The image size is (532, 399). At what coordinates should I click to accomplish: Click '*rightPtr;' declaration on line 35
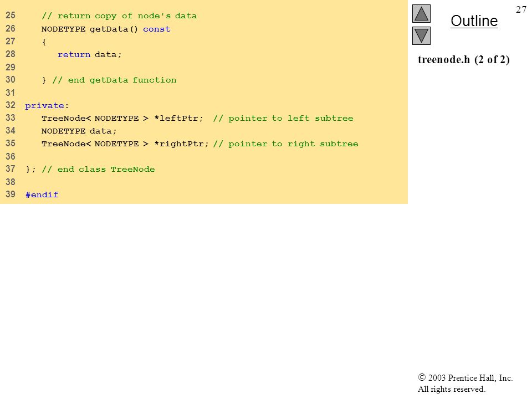point(181,144)
